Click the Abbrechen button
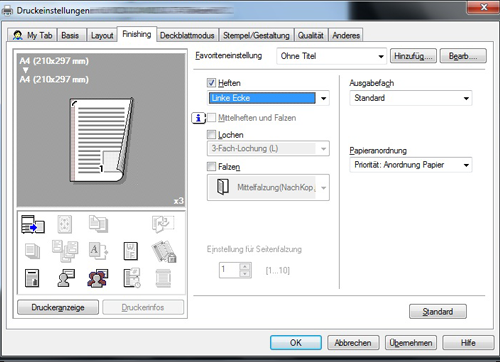Viewport: 500px width, 362px height. [353, 342]
